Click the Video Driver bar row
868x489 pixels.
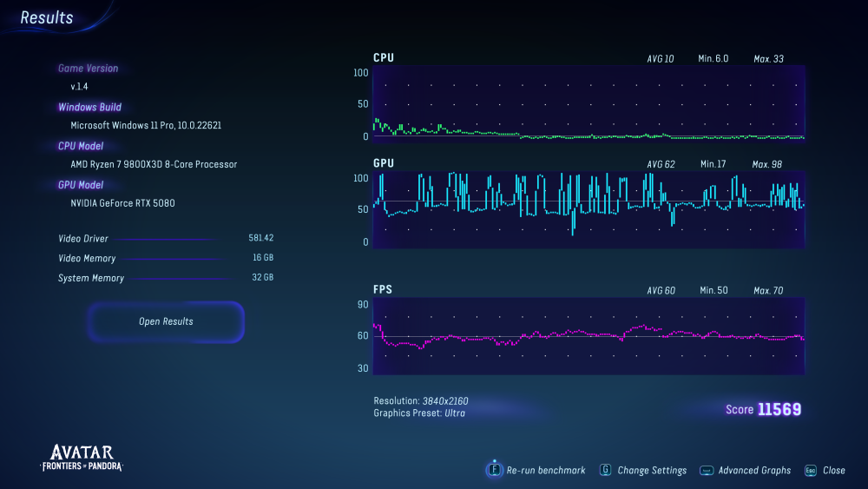click(165, 238)
